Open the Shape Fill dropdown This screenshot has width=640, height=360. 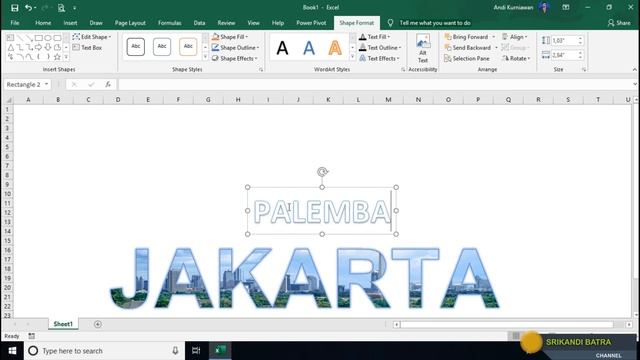[230, 37]
